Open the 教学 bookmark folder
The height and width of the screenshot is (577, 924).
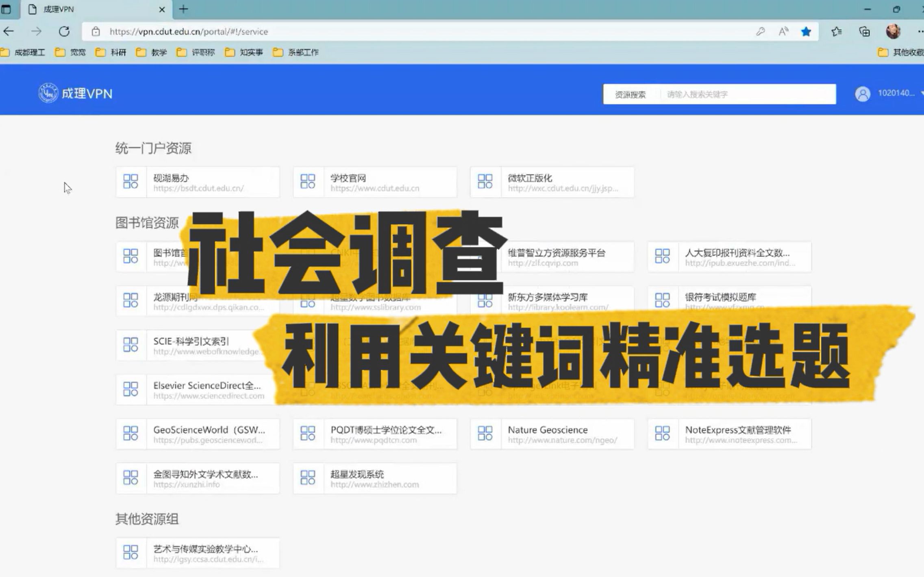pyautogui.click(x=152, y=52)
